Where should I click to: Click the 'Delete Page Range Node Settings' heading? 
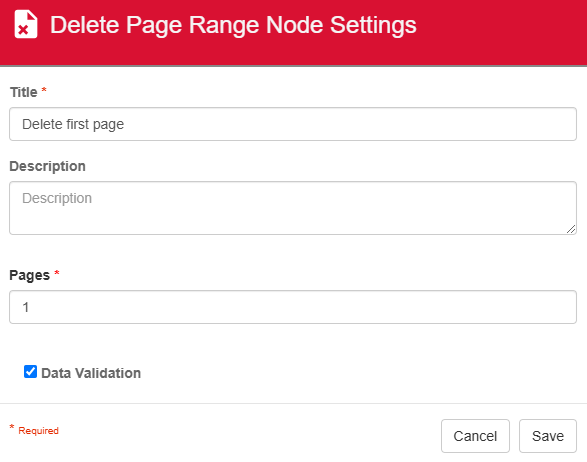[x=233, y=25]
